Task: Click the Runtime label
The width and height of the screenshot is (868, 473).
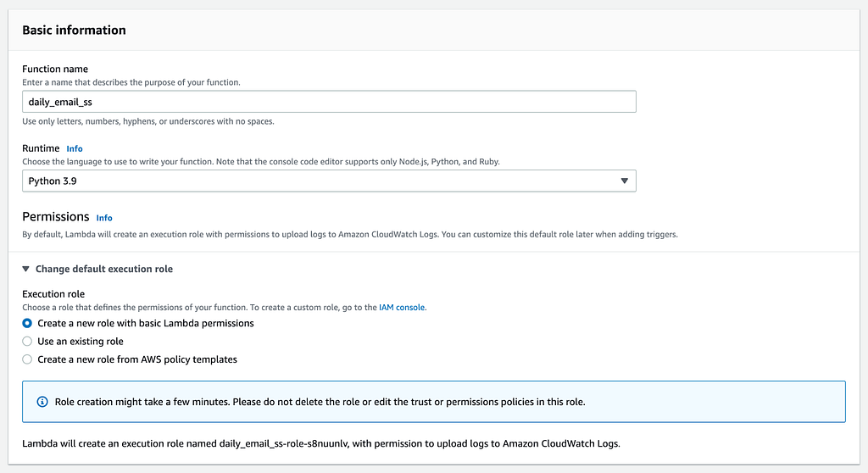Action: (41, 148)
